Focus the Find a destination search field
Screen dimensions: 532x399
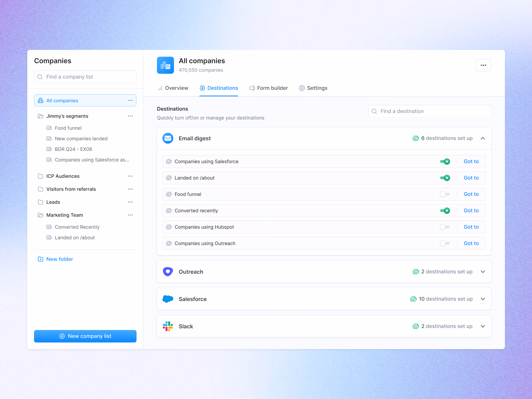pos(430,111)
